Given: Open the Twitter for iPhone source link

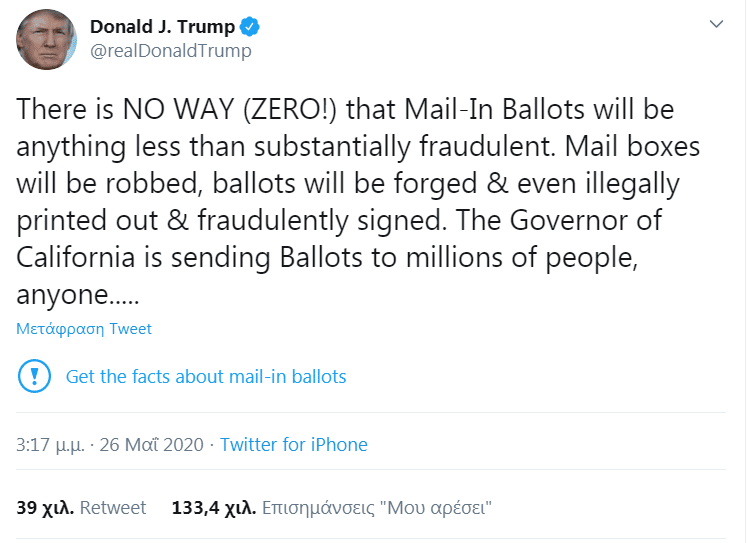Looking at the screenshot, I should pos(293,445).
